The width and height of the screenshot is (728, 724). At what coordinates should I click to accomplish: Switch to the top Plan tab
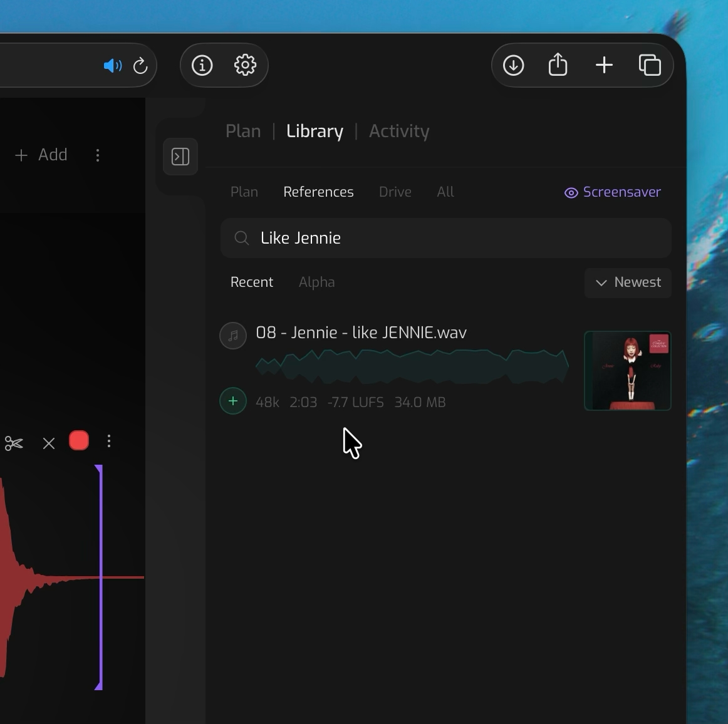point(243,132)
